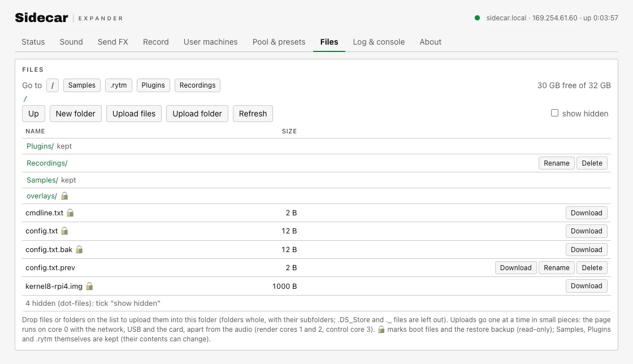The height and width of the screenshot is (364, 633).
Task: Select the Files tab
Action: [x=329, y=42]
